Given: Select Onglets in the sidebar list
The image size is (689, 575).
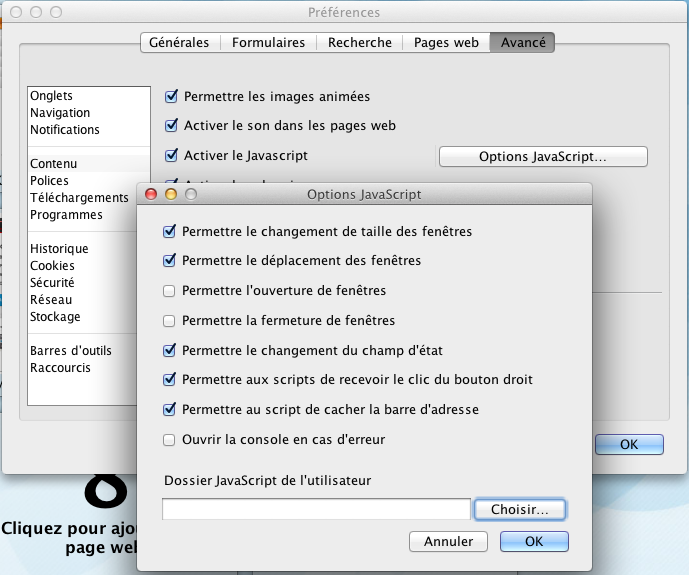Looking at the screenshot, I should (51, 96).
